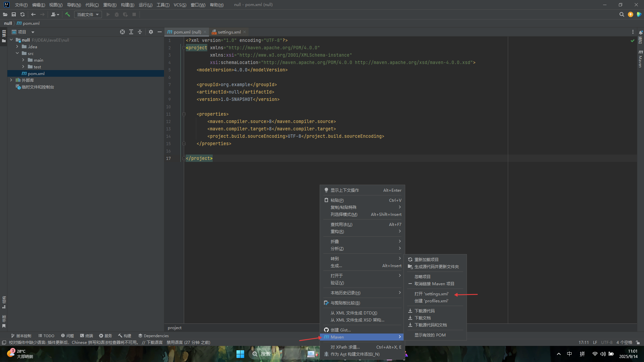Click the Search Everywhere magnifier icon
Screen dimensions: 644x362
[x=622, y=14]
